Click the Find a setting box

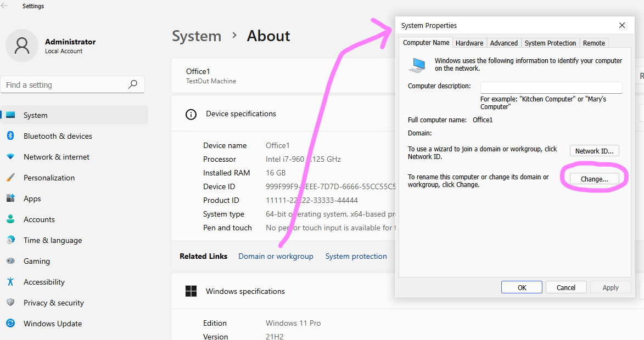[x=72, y=84]
